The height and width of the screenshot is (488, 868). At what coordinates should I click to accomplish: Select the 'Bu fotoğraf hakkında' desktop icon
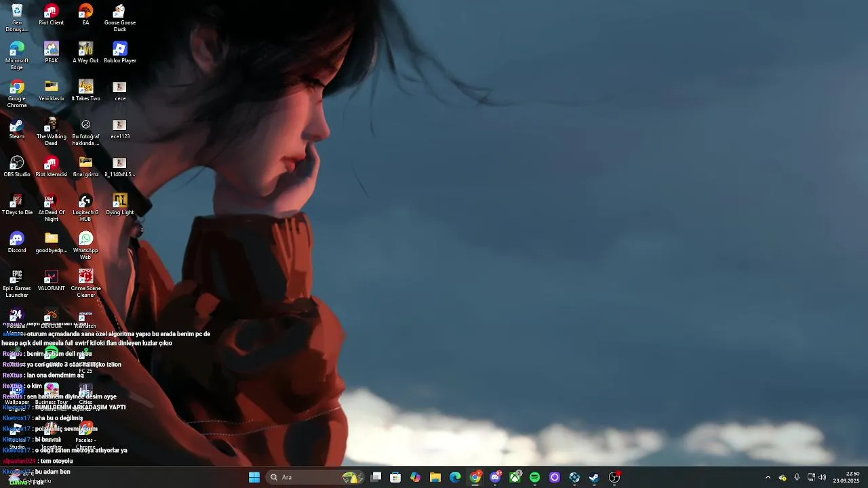click(x=85, y=132)
